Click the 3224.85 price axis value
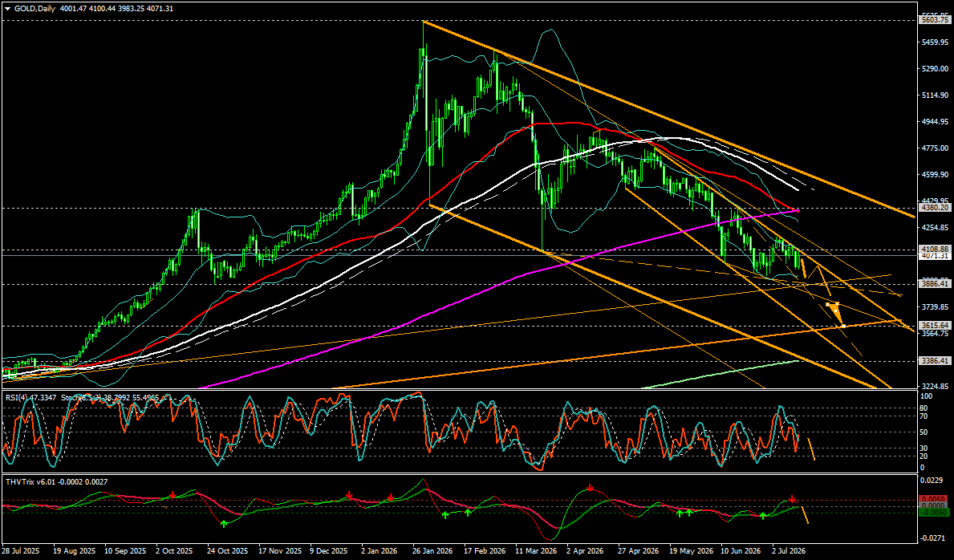Viewport: 954px width, 560px height. [x=936, y=386]
